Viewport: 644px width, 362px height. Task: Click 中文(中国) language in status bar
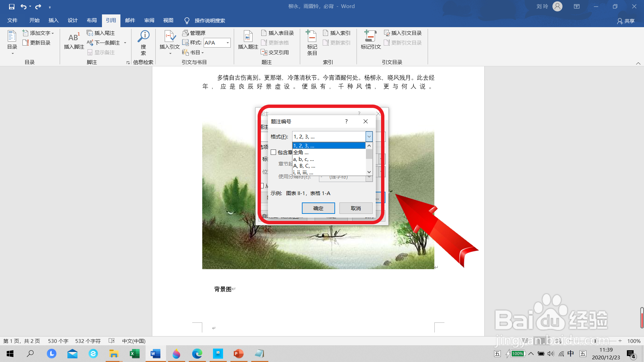pyautogui.click(x=133, y=341)
